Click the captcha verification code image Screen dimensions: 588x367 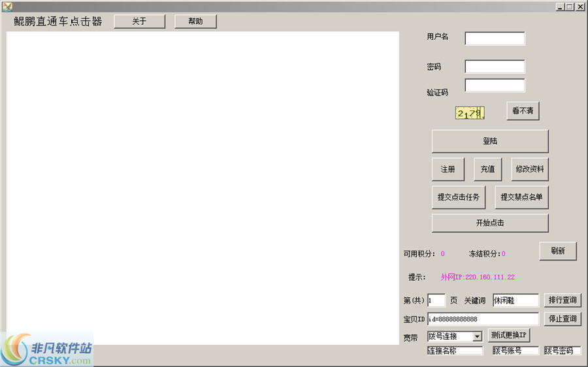[470, 113]
